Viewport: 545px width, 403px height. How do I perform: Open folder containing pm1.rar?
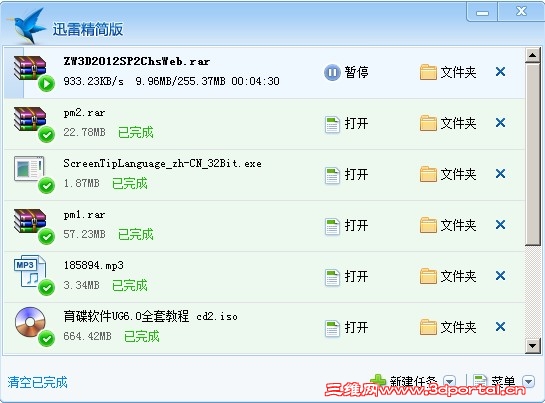(x=448, y=225)
